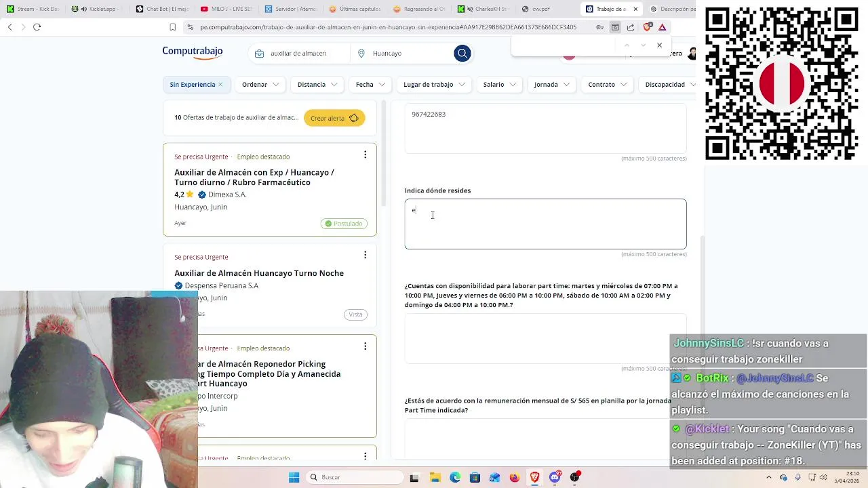Click the Postulado status badge
The image size is (868, 488).
click(344, 224)
